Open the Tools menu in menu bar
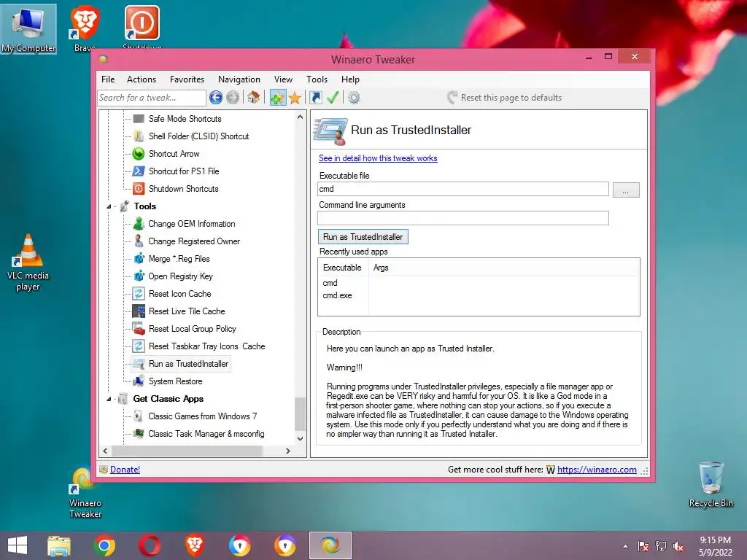 coord(317,79)
